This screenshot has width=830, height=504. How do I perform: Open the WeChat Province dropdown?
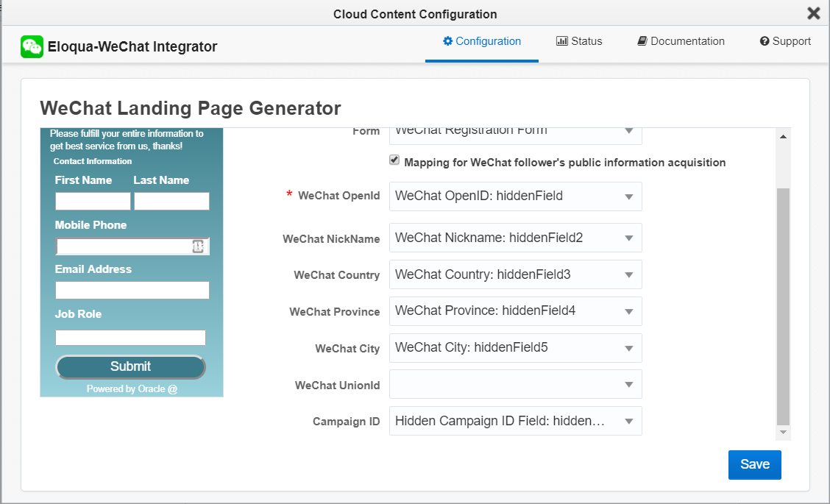[x=516, y=311]
